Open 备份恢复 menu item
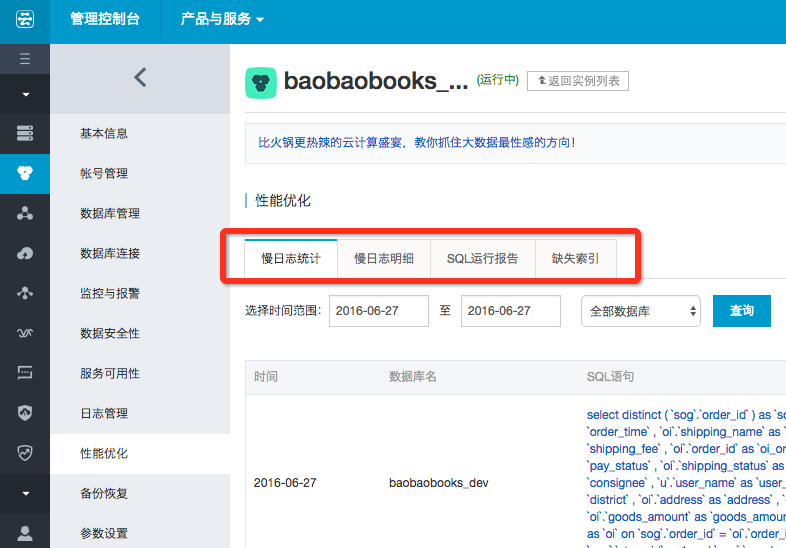The width and height of the screenshot is (786, 548). click(104, 493)
